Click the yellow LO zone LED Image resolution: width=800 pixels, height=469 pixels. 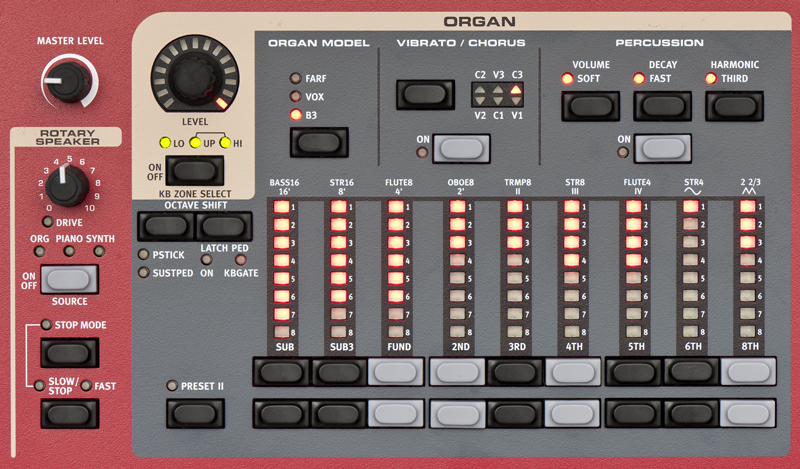pos(165,143)
